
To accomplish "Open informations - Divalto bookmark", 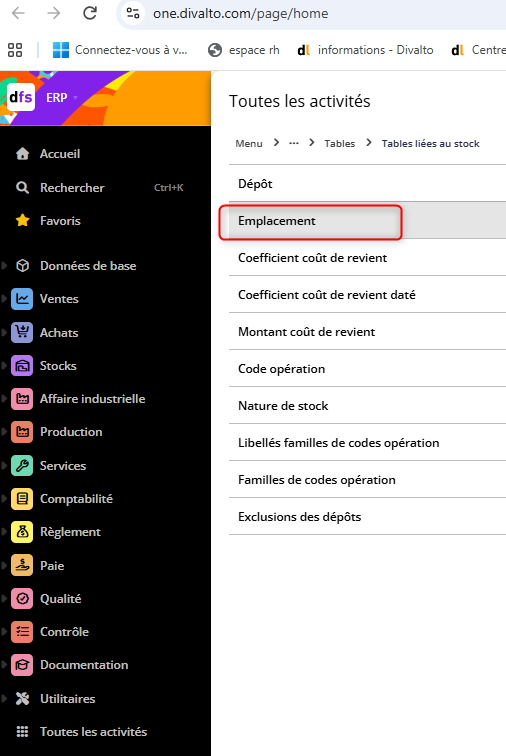I will [x=365, y=50].
